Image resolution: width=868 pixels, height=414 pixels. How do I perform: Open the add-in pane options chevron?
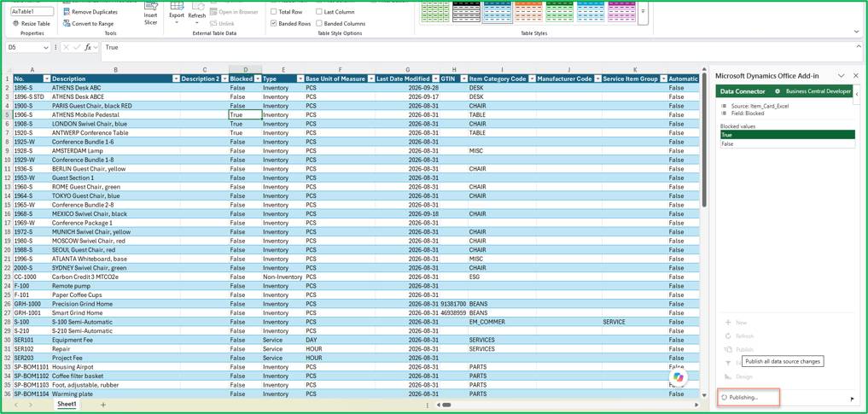[x=841, y=75]
